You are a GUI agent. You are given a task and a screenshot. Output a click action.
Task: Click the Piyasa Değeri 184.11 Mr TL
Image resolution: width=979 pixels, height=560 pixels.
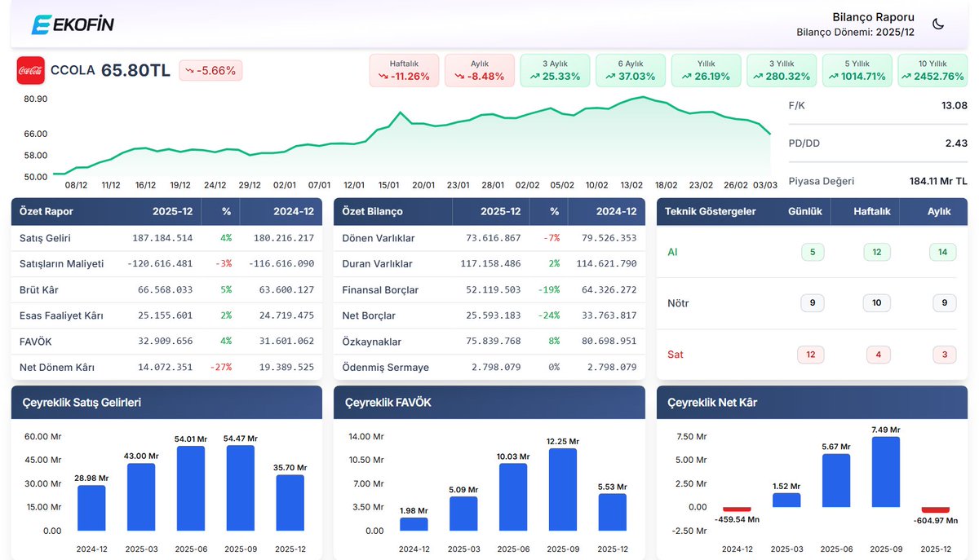[x=938, y=181]
